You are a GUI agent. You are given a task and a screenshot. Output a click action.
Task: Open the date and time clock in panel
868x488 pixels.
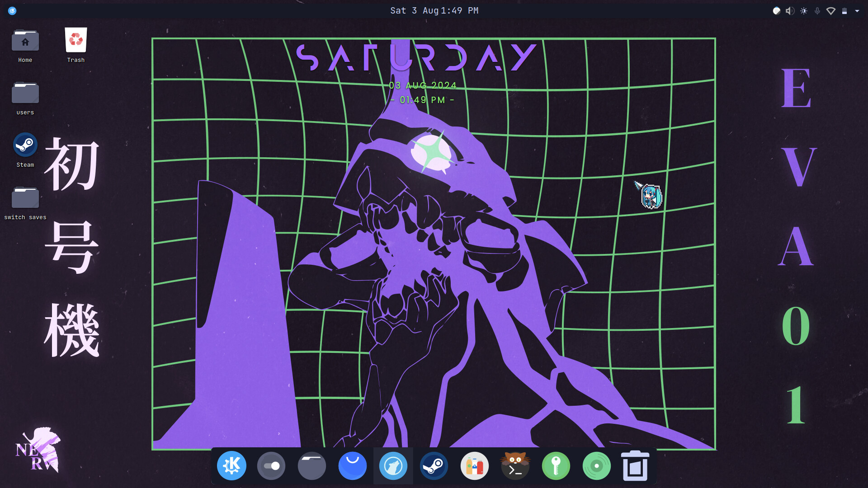434,10
